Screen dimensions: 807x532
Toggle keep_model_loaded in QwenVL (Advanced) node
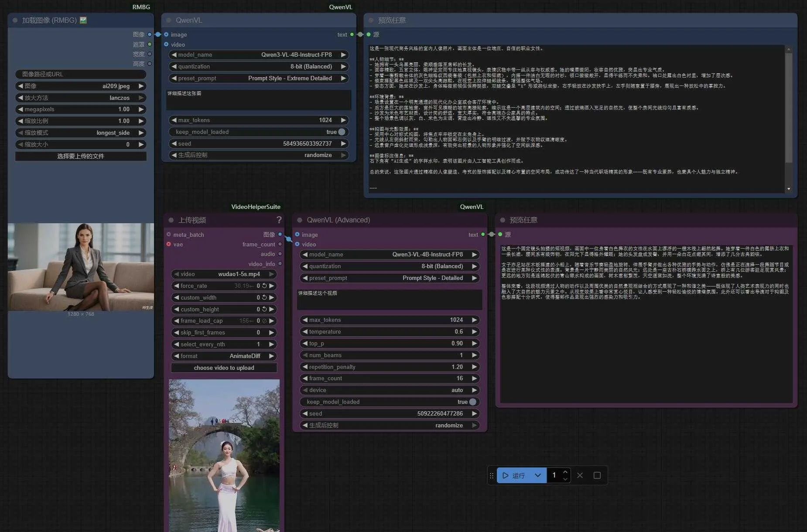[473, 402]
